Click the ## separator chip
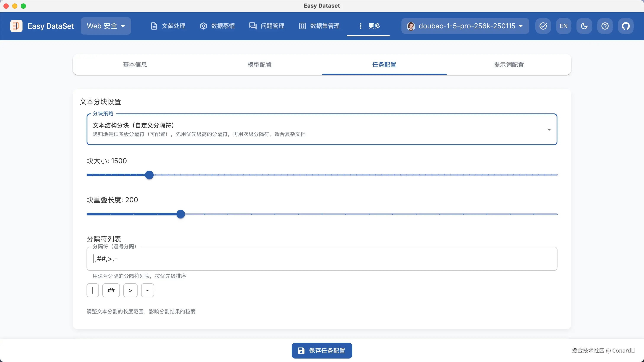 111,290
